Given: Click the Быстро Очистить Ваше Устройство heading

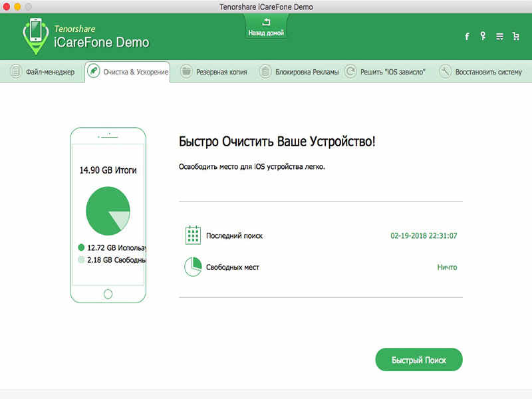Looking at the screenshot, I should coord(277,142).
